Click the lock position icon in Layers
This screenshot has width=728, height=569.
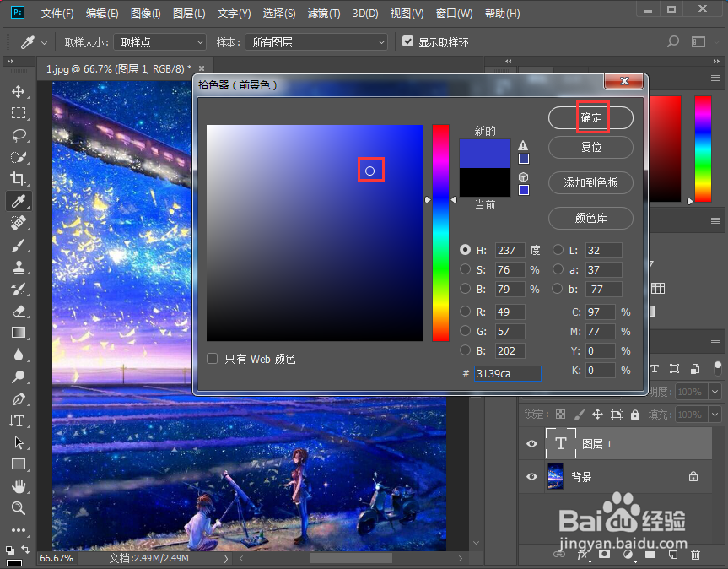point(597,415)
